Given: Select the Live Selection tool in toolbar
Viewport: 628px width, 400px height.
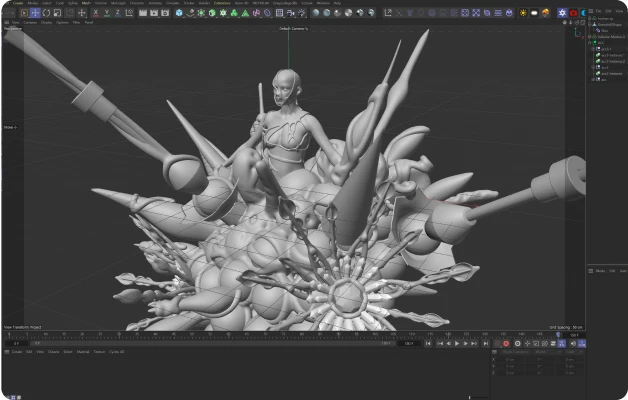Looking at the screenshot, I should pos(24,13).
